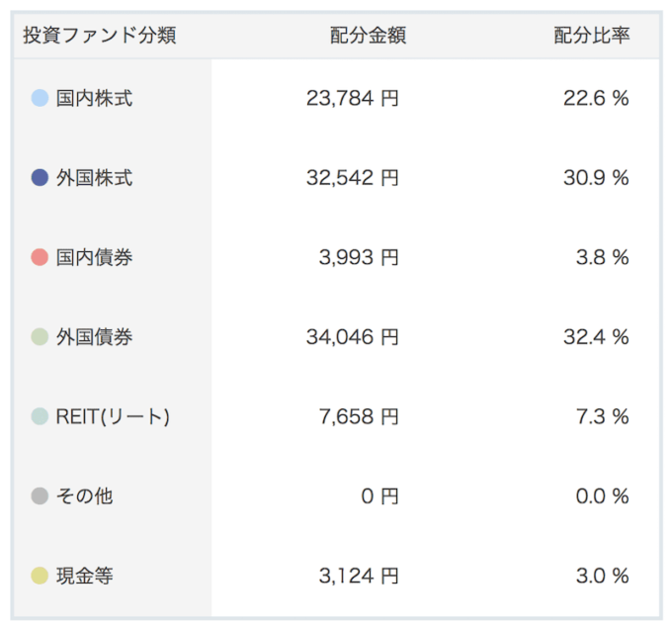Select the REIT(リート) row label
This screenshot has height=628, width=672.
click(x=113, y=416)
